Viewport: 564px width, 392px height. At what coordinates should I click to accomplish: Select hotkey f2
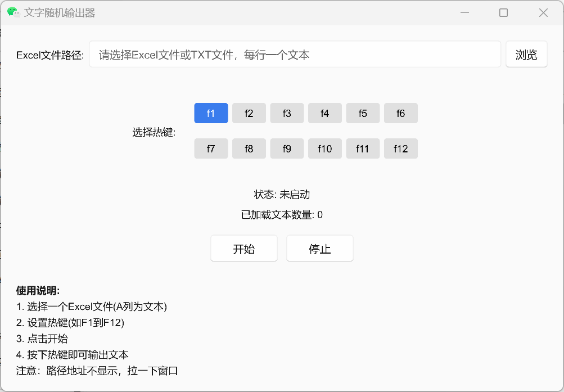(x=249, y=113)
